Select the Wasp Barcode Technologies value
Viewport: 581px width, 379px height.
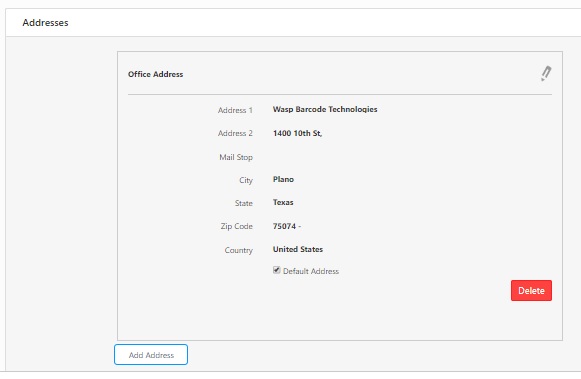[x=325, y=109]
